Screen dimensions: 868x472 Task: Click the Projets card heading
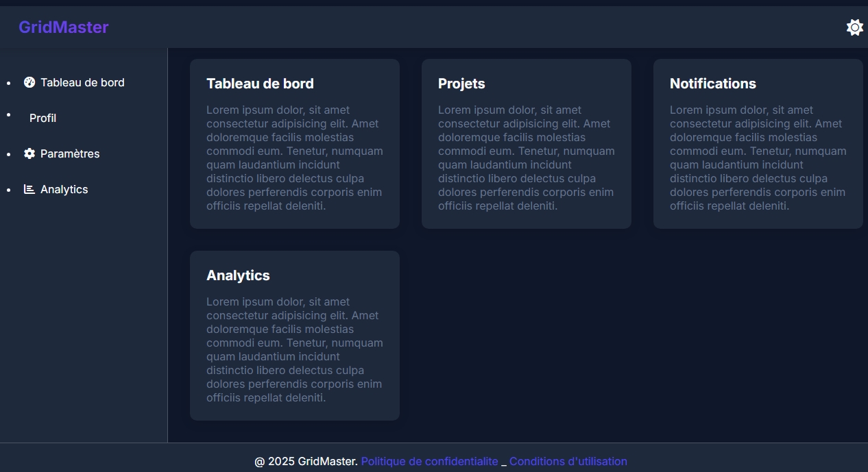[x=461, y=84]
